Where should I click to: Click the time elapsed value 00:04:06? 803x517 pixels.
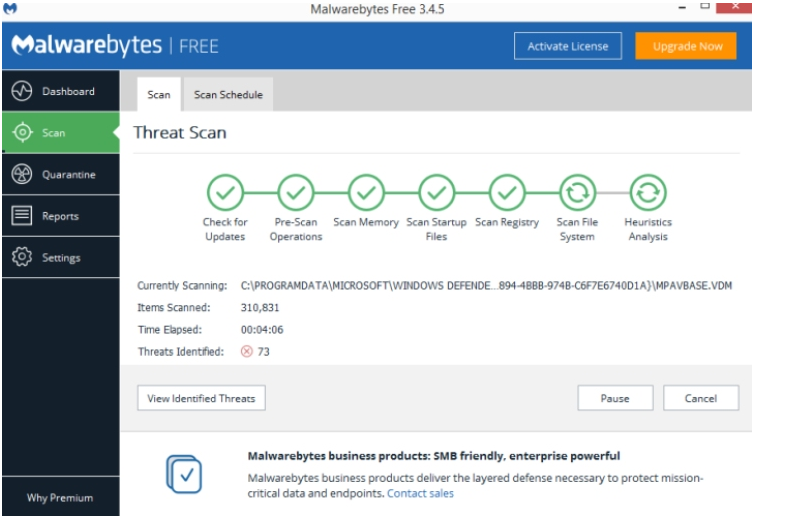click(262, 330)
